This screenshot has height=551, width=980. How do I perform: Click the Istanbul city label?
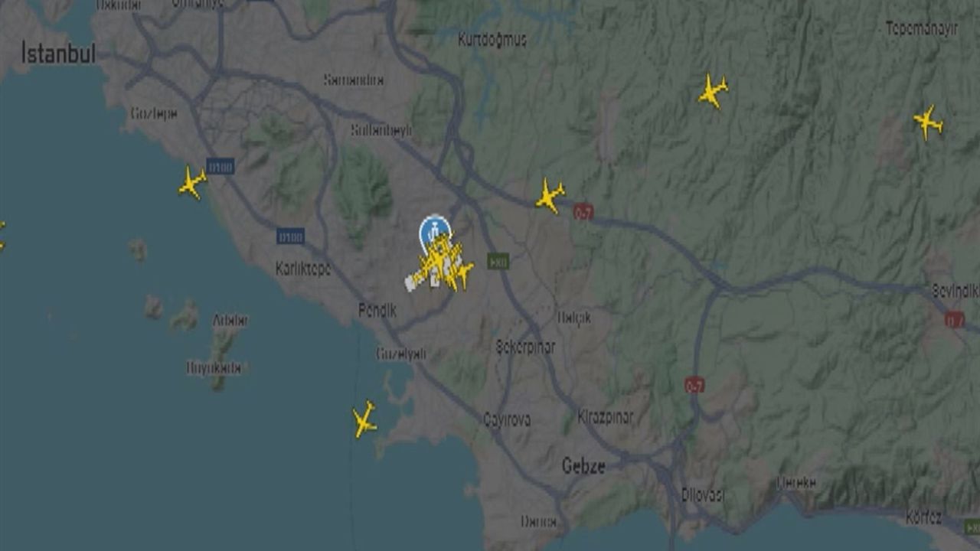tap(58, 53)
